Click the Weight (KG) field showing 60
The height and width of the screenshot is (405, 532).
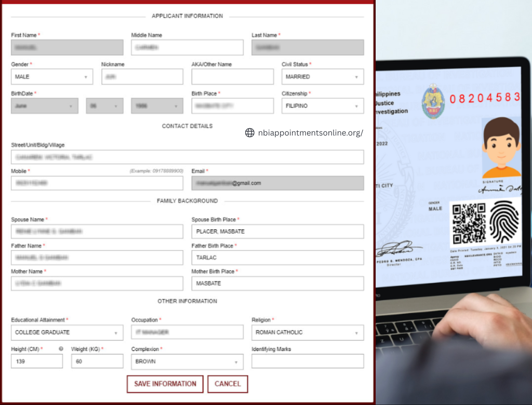[97, 361]
